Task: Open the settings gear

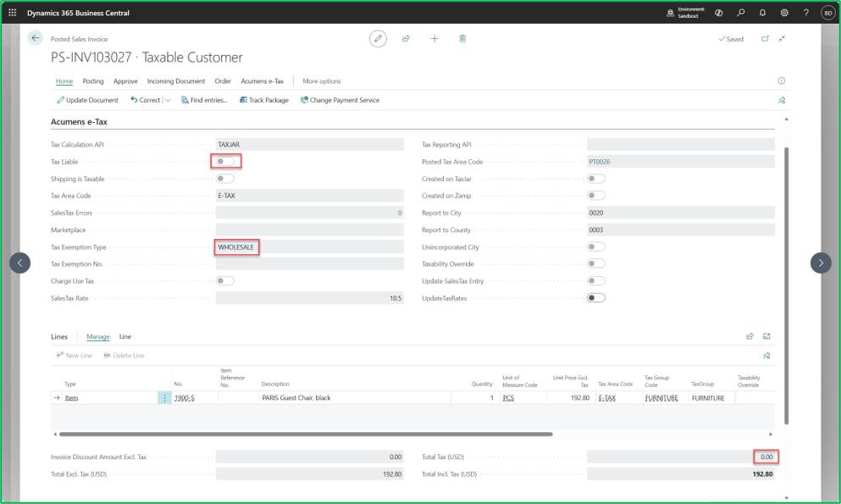Action: click(x=784, y=13)
